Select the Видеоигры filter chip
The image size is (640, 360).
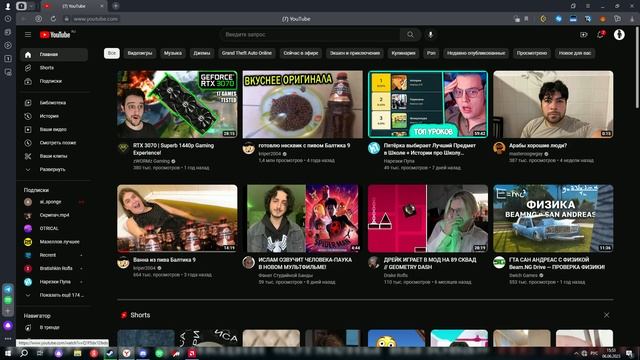click(x=140, y=53)
